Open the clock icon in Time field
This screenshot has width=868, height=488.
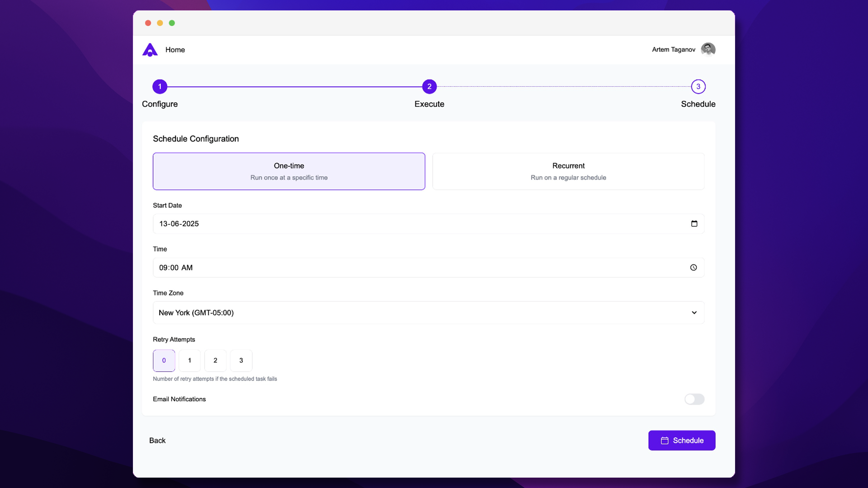click(693, 267)
